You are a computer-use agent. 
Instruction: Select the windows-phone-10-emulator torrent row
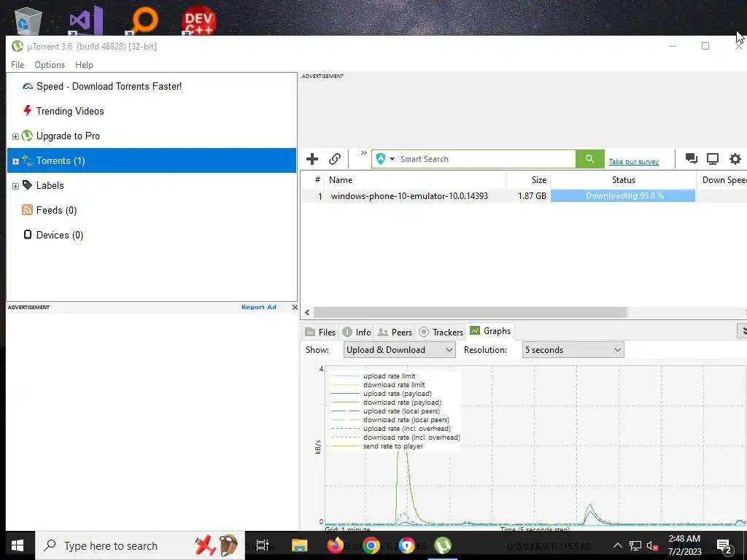pos(524,195)
